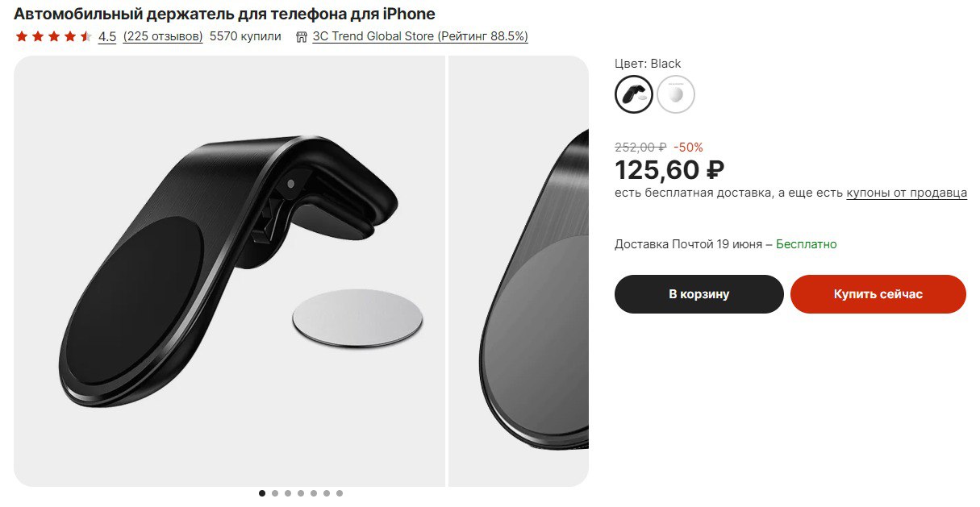Select the first carousel dot indicator

(x=262, y=493)
